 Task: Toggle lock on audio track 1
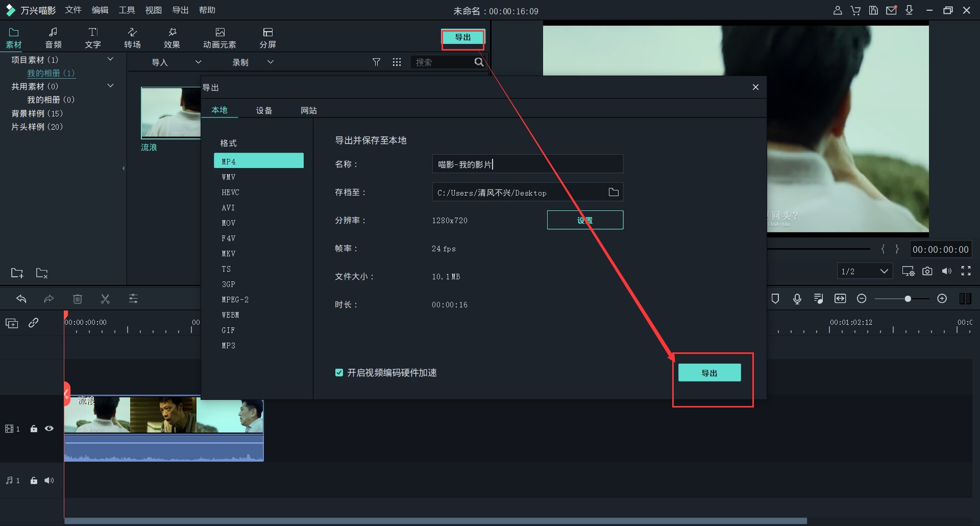(34, 481)
